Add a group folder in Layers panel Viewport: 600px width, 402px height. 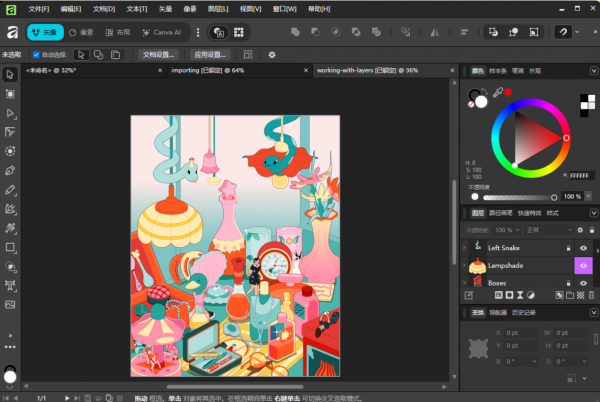pyautogui.click(x=570, y=295)
